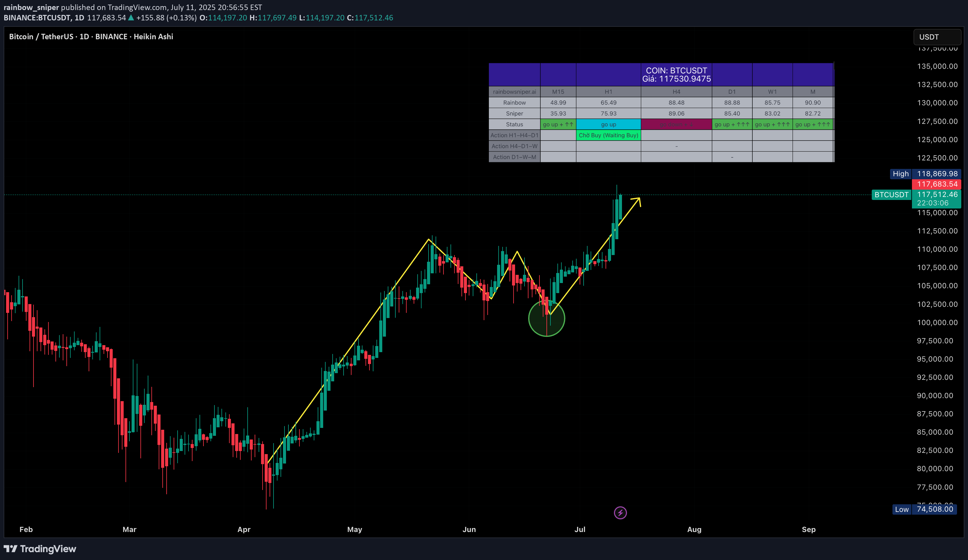Click the 100,000.00 price axis label

[937, 322]
